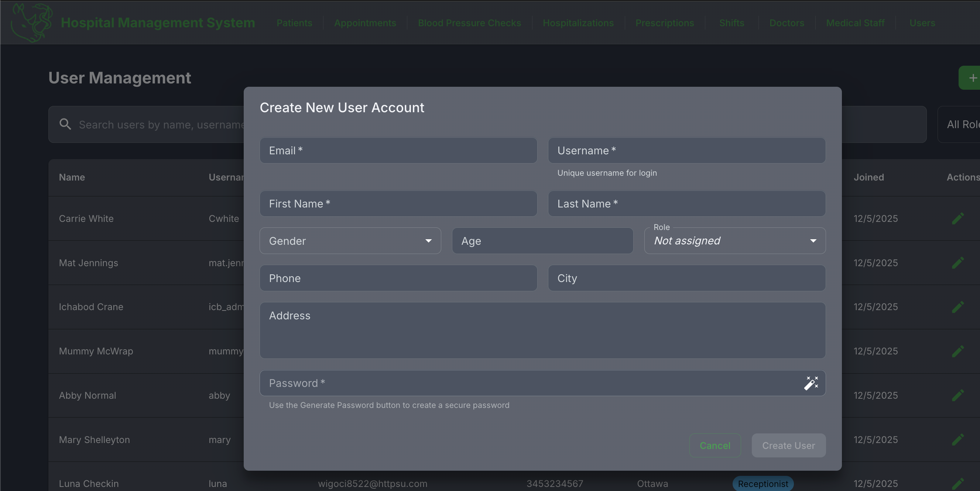Expand the Role dropdown showing Not assigned
This screenshot has height=491, width=980.
tap(734, 241)
